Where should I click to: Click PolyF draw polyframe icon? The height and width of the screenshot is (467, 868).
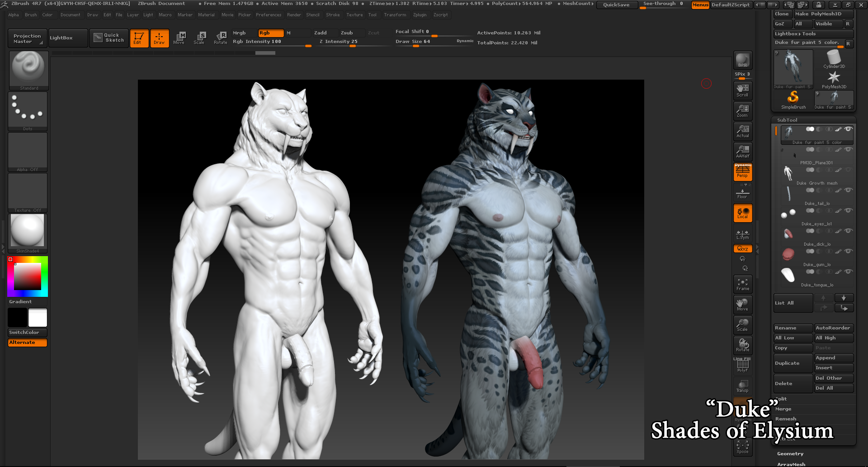[743, 365]
